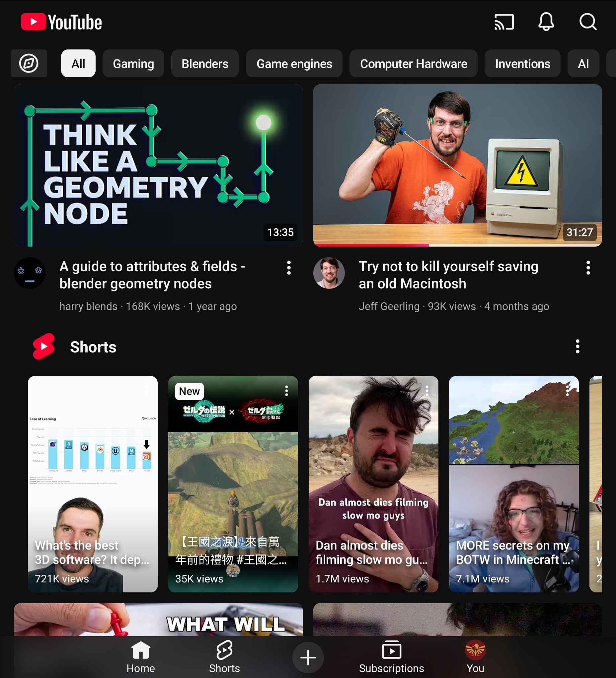The image size is (616, 678).
Task: Open options menu for old Macintosh video
Action: coord(588,268)
